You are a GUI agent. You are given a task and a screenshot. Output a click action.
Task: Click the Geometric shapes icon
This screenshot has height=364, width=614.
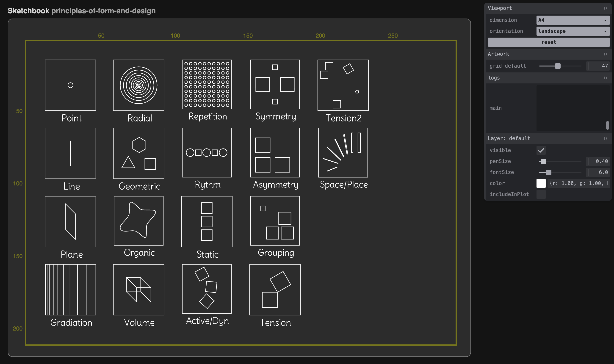139,153
